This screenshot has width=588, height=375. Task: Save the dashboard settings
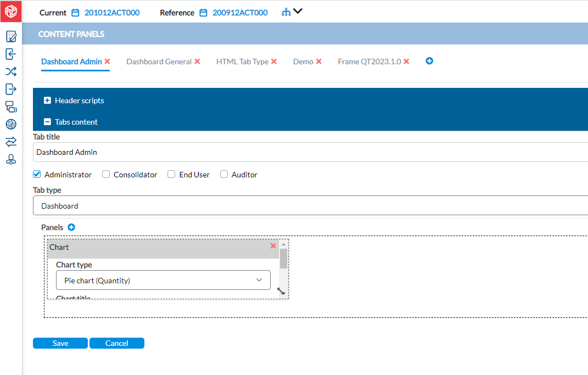click(x=60, y=343)
